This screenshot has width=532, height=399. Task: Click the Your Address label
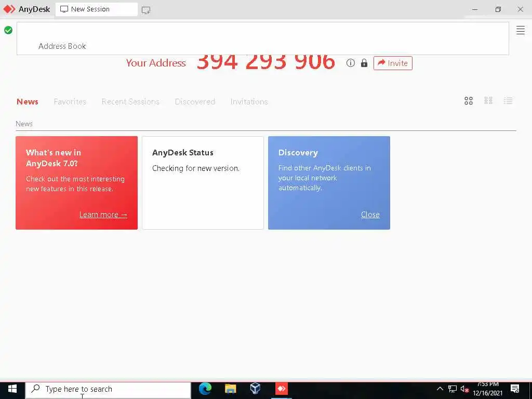coord(156,63)
